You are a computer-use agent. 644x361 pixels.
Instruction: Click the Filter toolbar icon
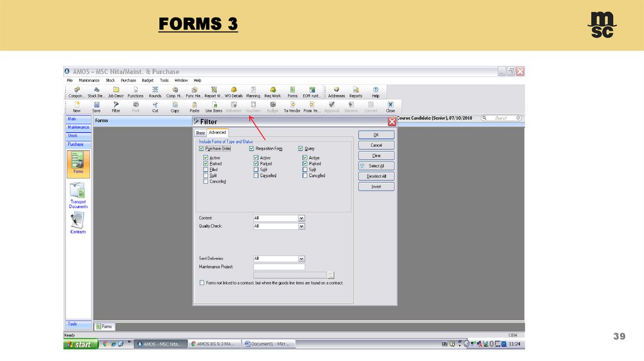pos(116,107)
